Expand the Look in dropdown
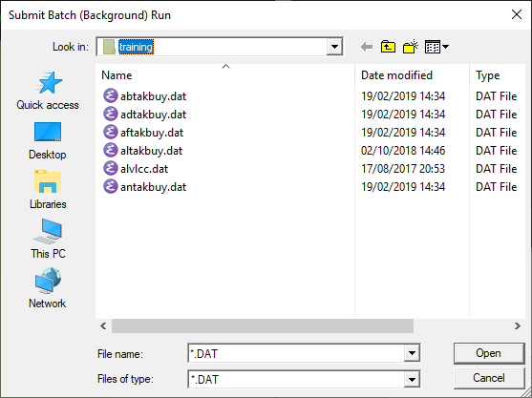This screenshot has height=398, width=532. pos(334,47)
